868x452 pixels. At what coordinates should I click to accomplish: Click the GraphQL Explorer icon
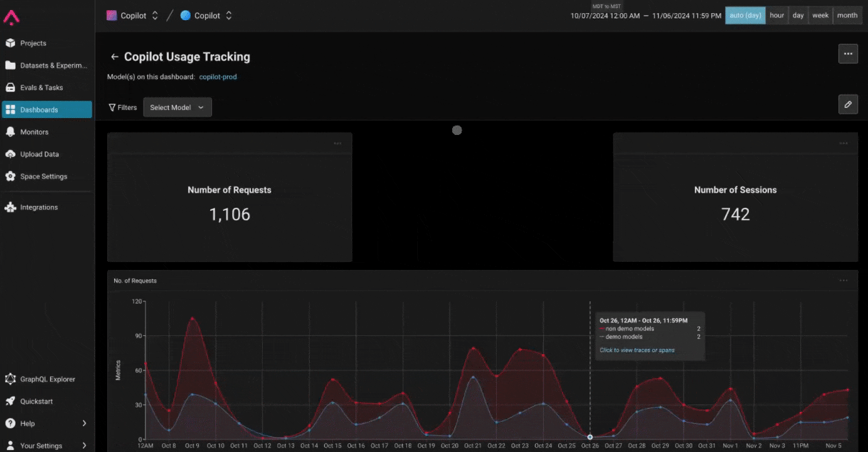click(x=10, y=379)
